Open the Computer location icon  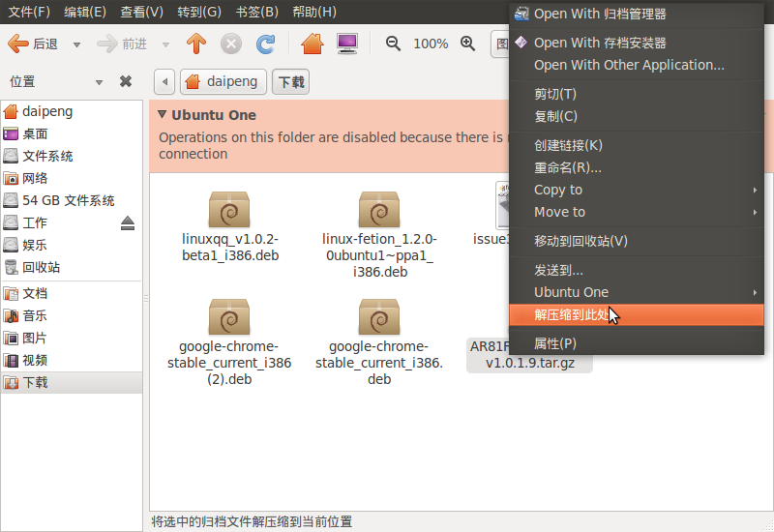tap(347, 44)
